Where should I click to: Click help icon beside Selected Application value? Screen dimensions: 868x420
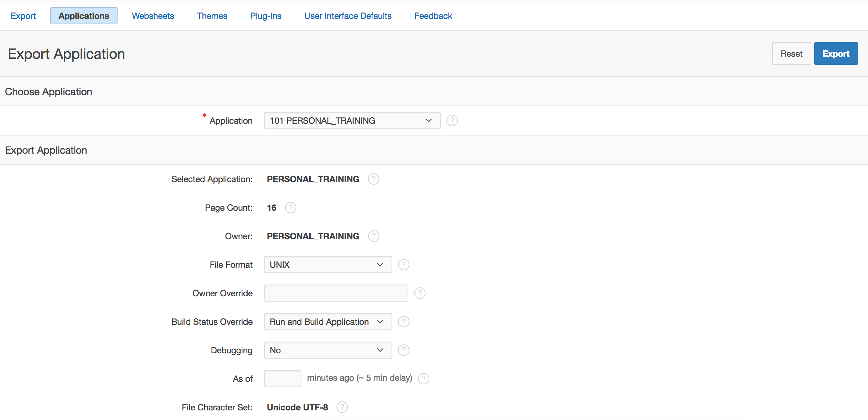[x=373, y=179]
